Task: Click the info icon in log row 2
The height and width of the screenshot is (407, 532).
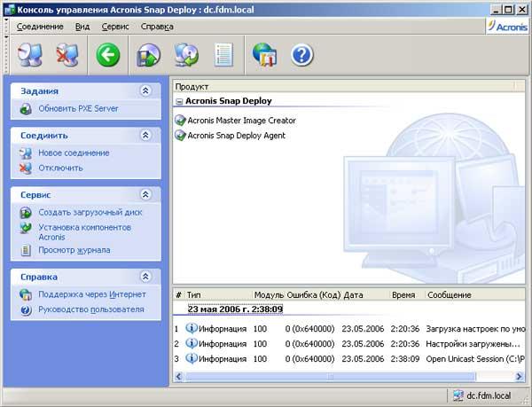Action: [x=192, y=343]
